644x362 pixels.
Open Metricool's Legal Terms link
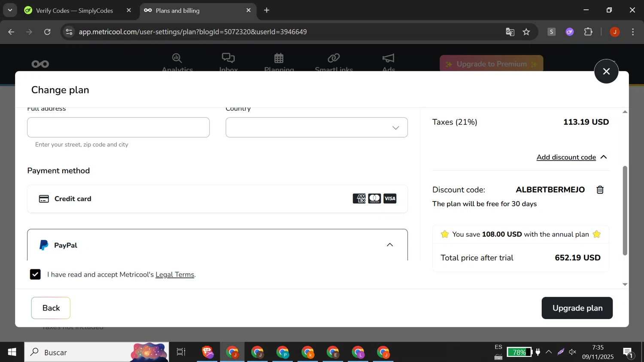[175, 275]
